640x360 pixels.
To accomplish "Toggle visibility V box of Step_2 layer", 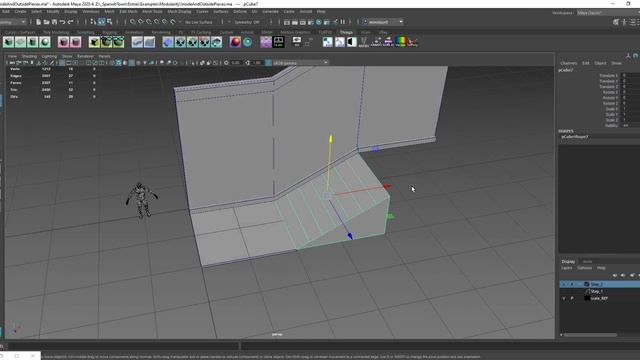I will pos(564,284).
